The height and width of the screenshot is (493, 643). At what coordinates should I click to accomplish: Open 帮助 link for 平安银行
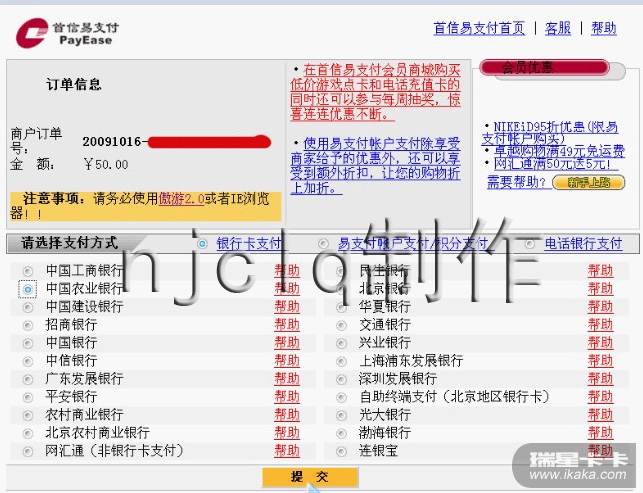pyautogui.click(x=287, y=397)
